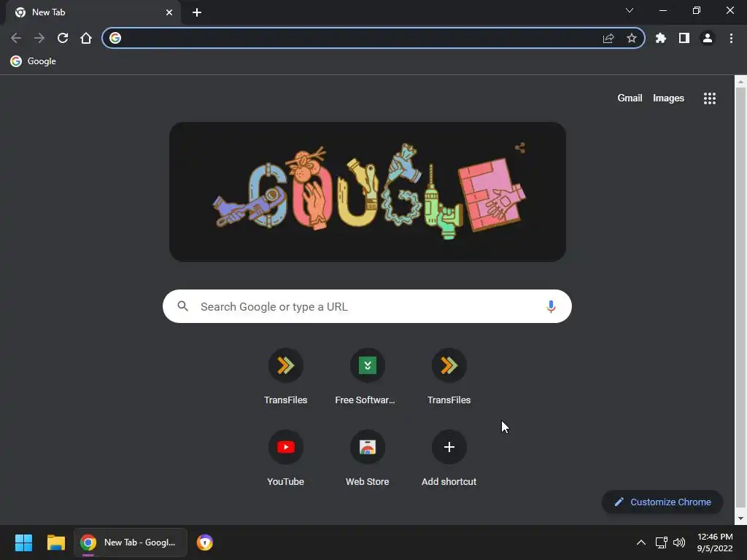Viewport: 747px width, 560px height.
Task: Open Chrome three-dot menu
Action: click(731, 38)
